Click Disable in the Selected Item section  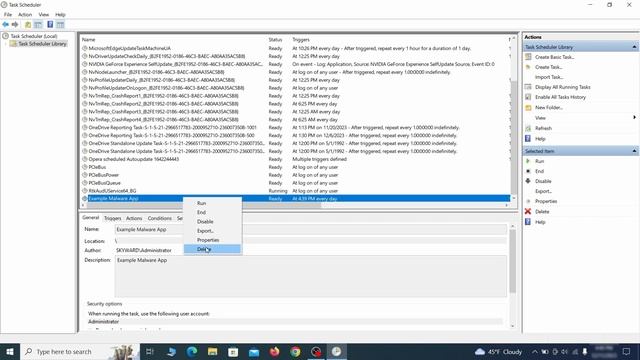point(543,181)
